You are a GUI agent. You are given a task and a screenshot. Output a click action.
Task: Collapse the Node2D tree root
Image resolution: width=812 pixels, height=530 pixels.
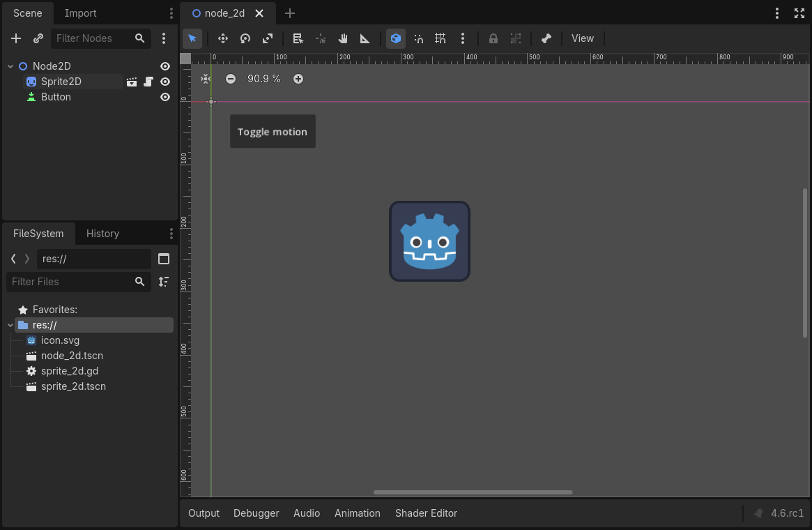[10, 66]
